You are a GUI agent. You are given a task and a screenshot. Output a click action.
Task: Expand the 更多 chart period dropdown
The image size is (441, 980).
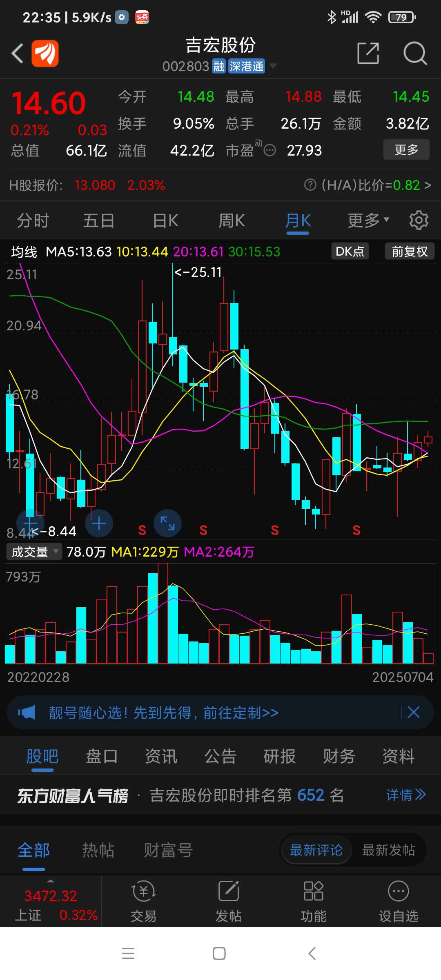[368, 220]
